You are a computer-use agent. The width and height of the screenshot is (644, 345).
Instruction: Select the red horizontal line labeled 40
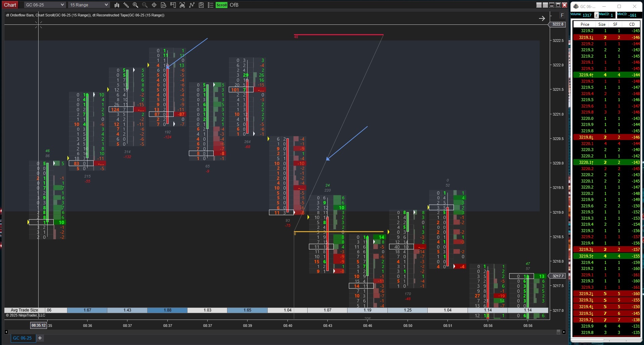pos(338,34)
